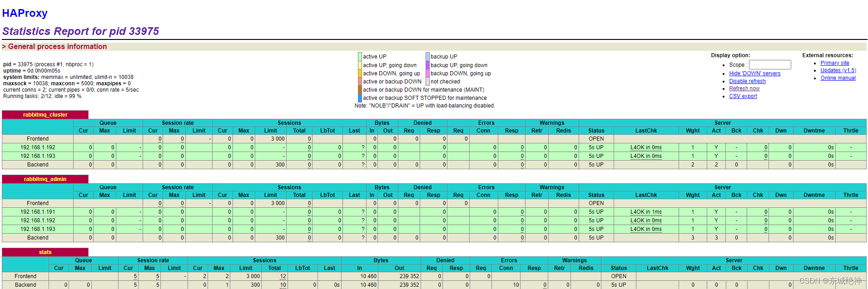
Task: Download stats via CSV export link
Action: click(x=743, y=96)
